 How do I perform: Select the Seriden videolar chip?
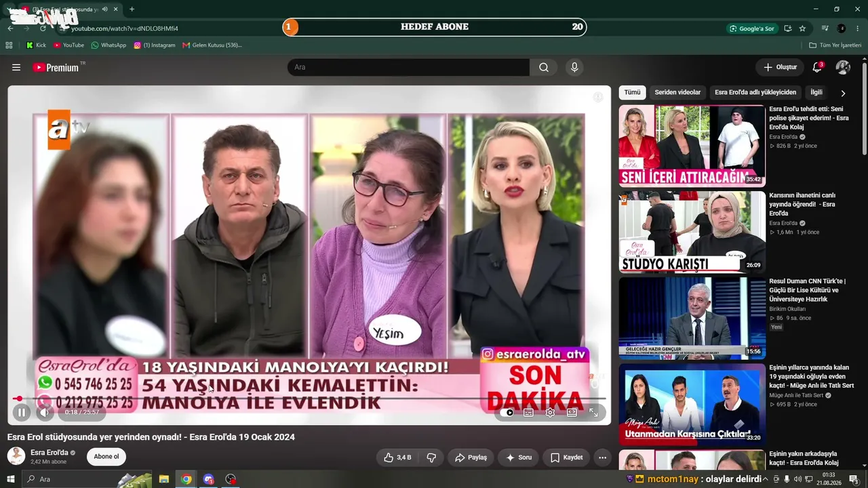point(677,92)
